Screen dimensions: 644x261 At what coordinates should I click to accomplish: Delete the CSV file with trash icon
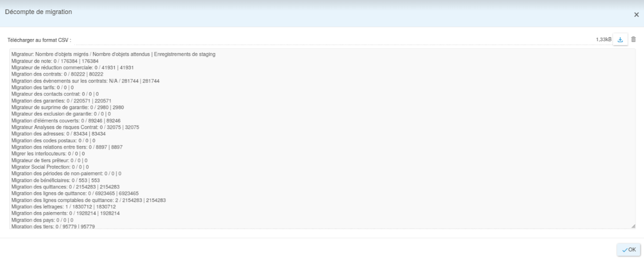tap(634, 40)
